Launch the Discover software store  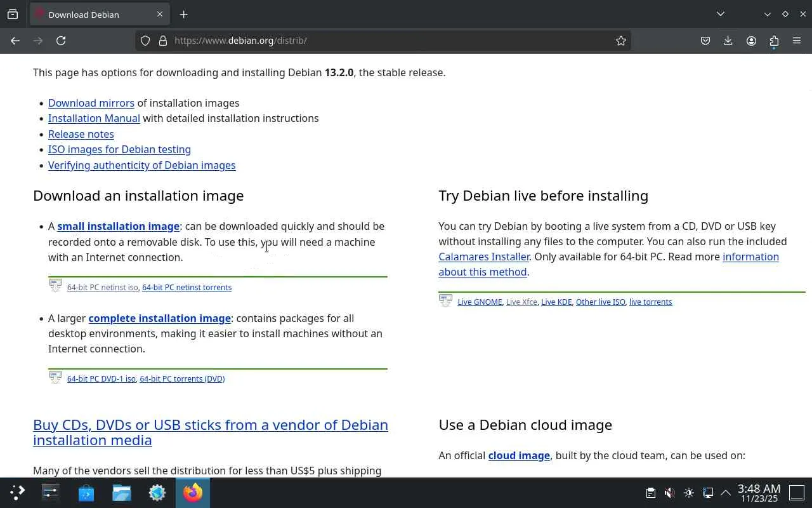pyautogui.click(x=86, y=492)
